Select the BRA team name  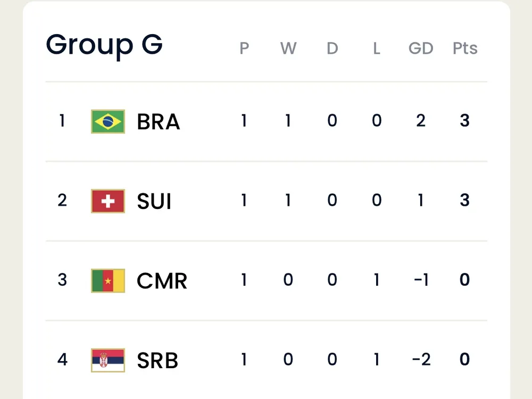158,122
